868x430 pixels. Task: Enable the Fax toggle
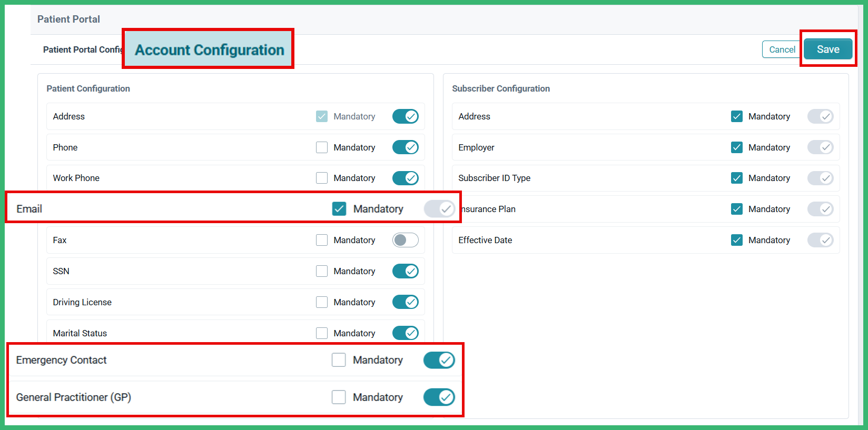coord(405,240)
